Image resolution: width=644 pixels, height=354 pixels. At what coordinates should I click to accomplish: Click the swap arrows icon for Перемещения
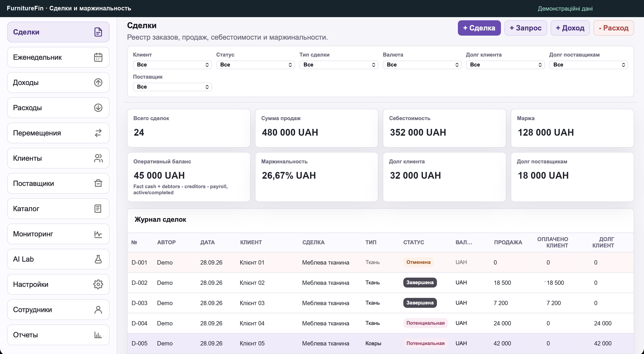pos(98,133)
